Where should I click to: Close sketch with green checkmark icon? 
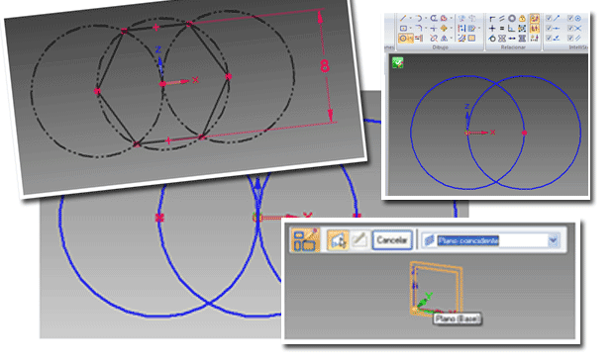tap(397, 62)
